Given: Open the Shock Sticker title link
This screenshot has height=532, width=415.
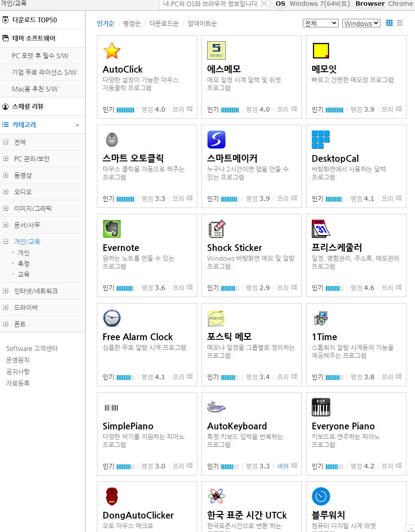Looking at the screenshot, I should point(234,248).
